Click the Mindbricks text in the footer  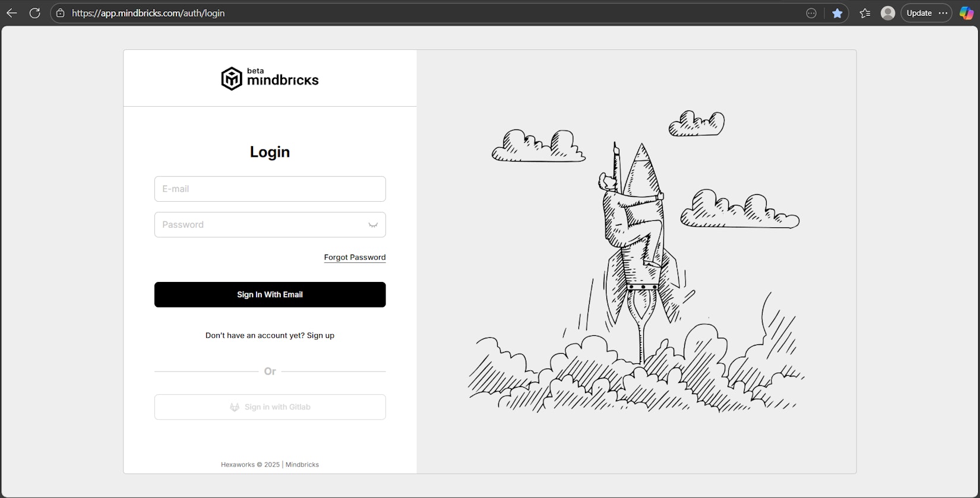(302, 465)
